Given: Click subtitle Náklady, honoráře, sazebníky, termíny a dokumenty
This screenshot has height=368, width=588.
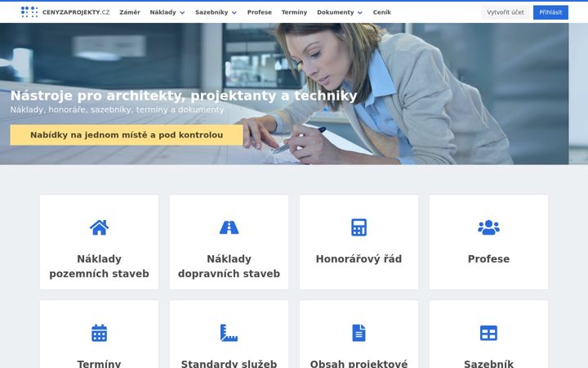Looking at the screenshot, I should click(117, 110).
